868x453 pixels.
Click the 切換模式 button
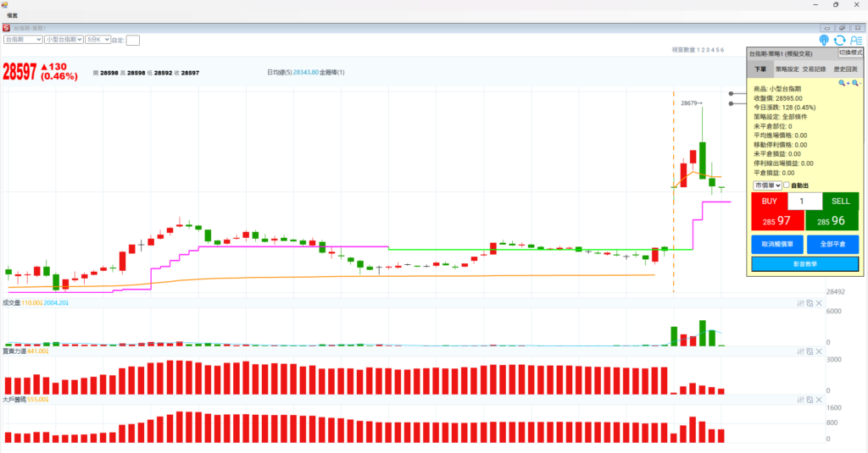coord(849,52)
